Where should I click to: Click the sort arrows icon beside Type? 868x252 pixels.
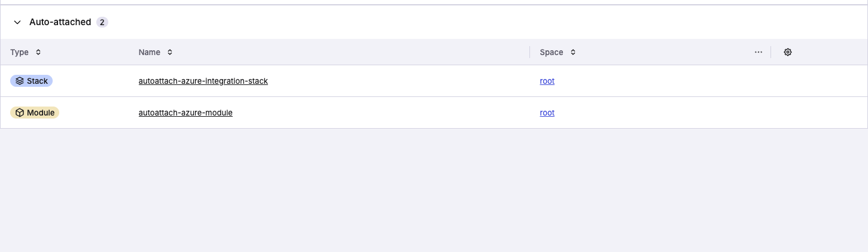coord(38,52)
